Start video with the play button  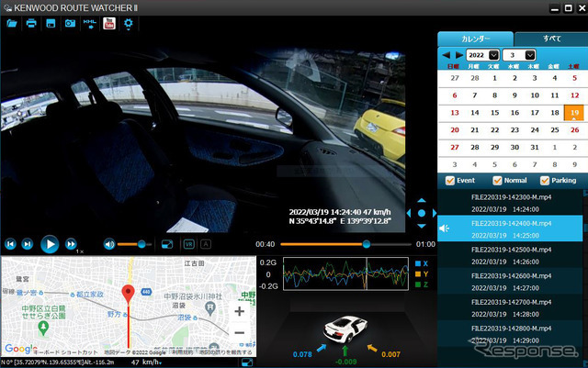(50, 244)
